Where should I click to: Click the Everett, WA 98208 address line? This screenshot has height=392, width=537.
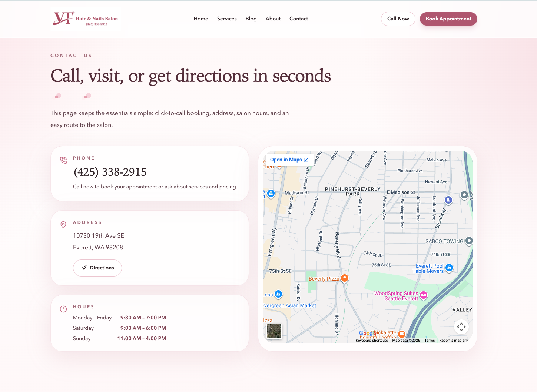pyautogui.click(x=98, y=248)
